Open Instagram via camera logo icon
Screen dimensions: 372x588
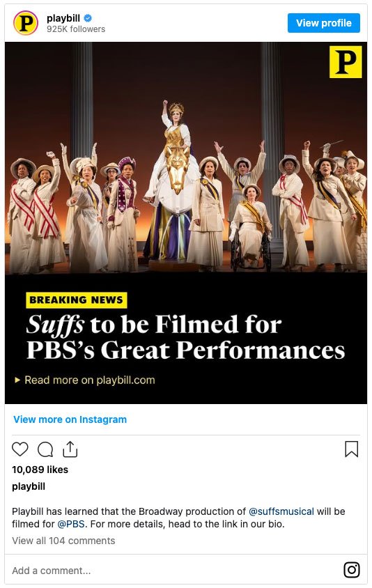[x=352, y=570]
